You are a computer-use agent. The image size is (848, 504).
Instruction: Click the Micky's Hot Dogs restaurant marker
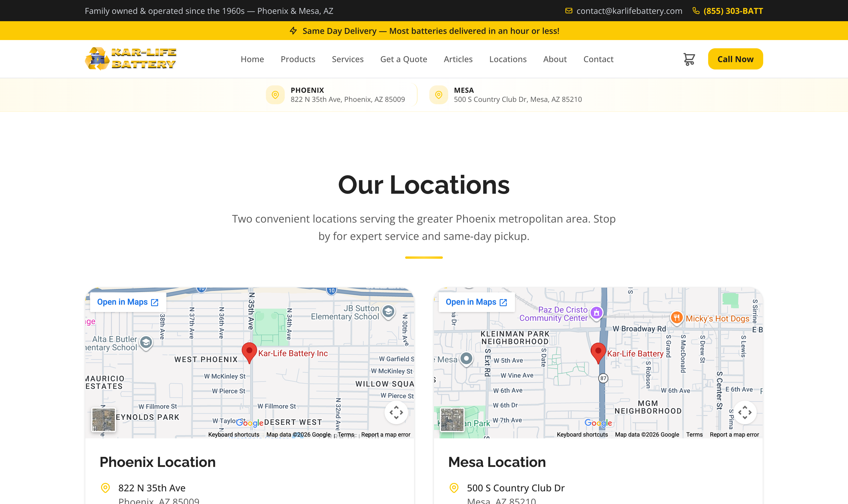(677, 317)
